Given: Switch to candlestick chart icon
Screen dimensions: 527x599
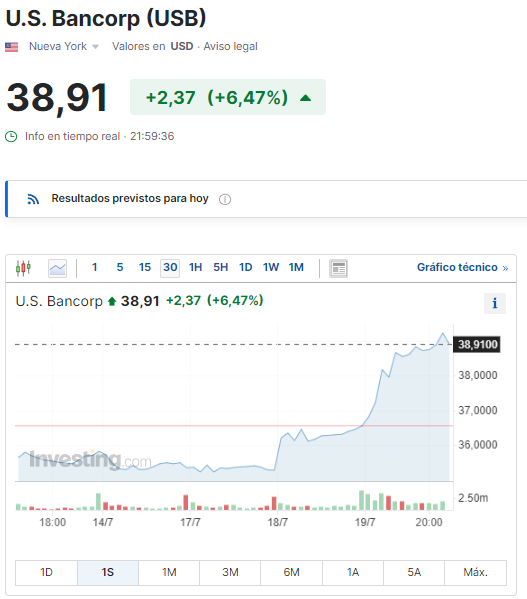Looking at the screenshot, I should coord(23,268).
